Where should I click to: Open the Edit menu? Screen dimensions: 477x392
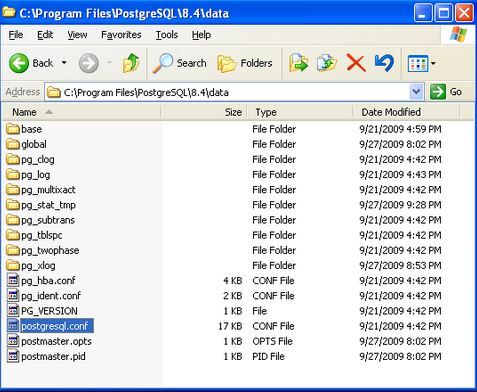[x=45, y=35]
